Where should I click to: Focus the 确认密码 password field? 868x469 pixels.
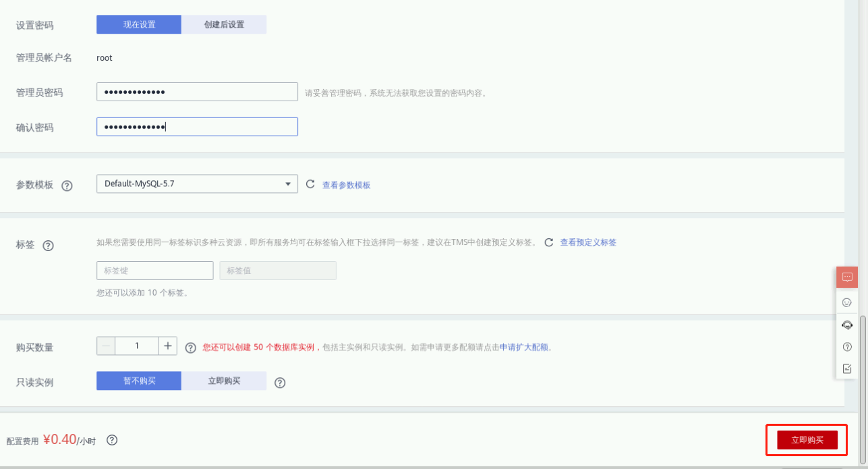pyautogui.click(x=197, y=127)
